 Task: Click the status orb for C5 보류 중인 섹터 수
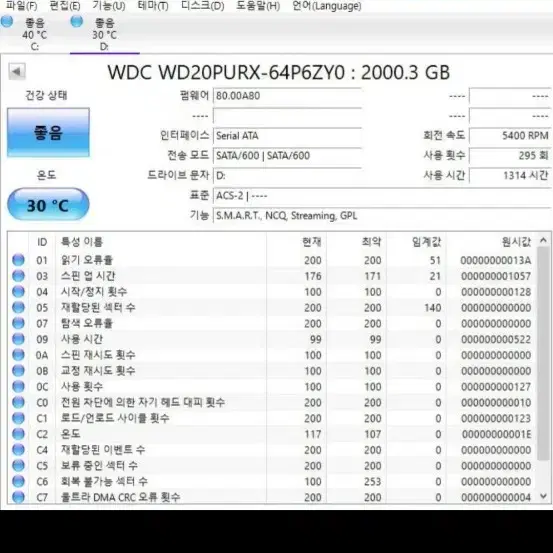pyautogui.click(x=18, y=466)
